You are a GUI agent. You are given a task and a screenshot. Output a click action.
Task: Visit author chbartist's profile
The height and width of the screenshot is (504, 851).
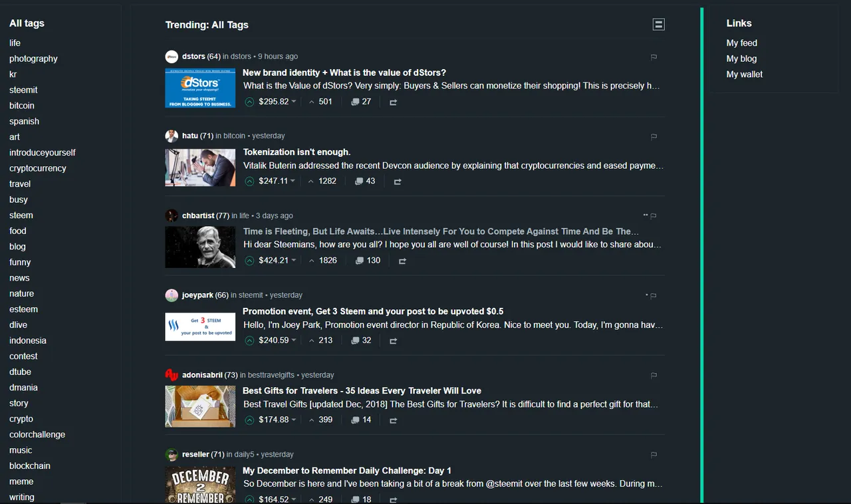coord(198,215)
